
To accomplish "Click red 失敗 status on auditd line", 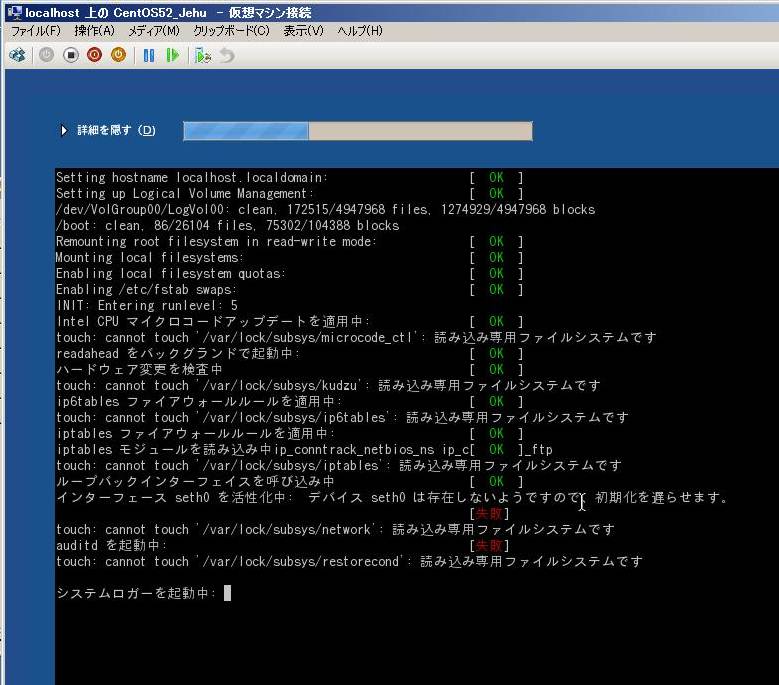I will point(489,545).
